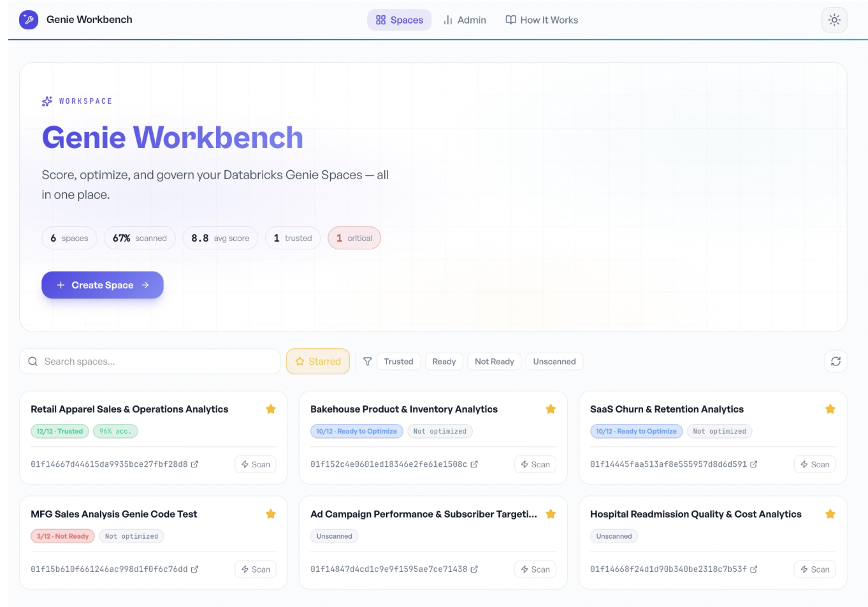Click the 3/12 · Not Ready badge
The height and width of the screenshot is (607, 868).
pyautogui.click(x=62, y=536)
